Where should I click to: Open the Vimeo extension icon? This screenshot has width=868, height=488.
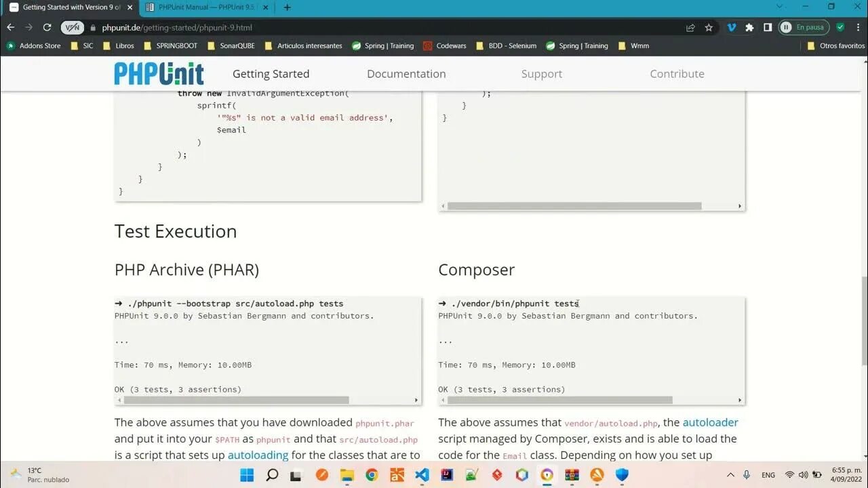[731, 28]
